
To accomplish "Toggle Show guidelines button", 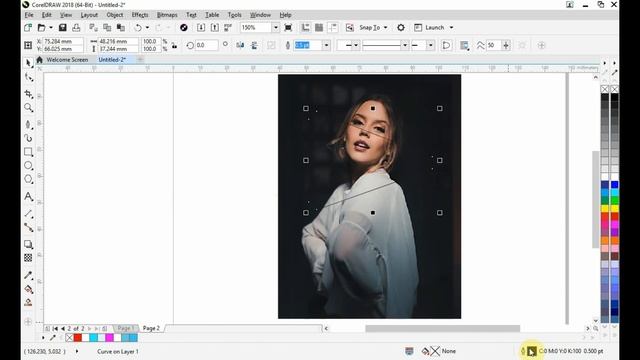I will click(x=333, y=27).
